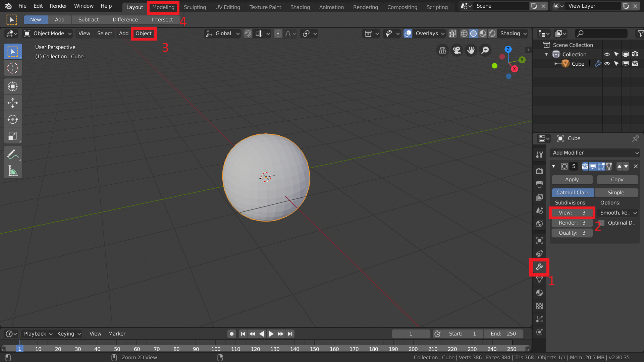The width and height of the screenshot is (644, 362).
Task: Open the Object menu in viewport header
Action: (144, 34)
